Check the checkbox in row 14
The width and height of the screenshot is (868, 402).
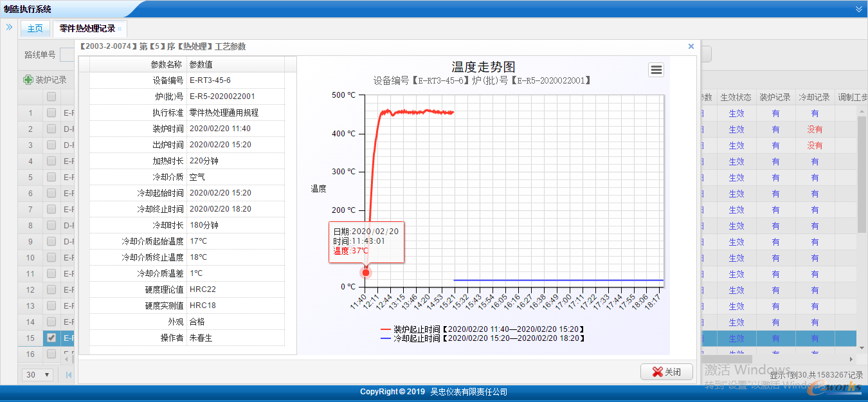click(x=51, y=322)
